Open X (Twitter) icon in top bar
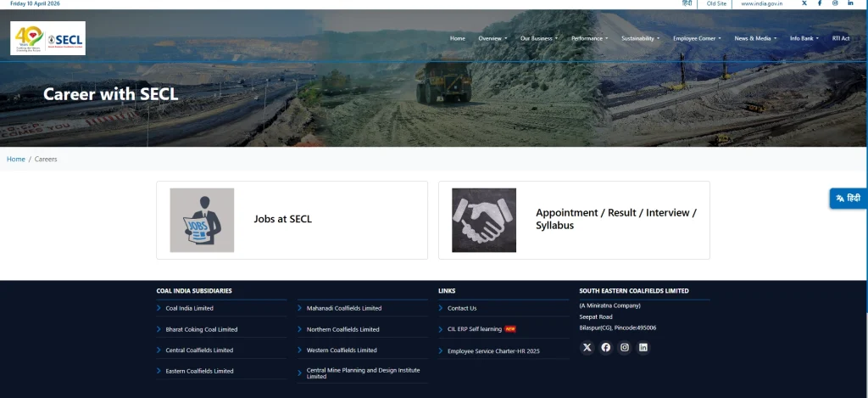The image size is (868, 398). coord(804,3)
